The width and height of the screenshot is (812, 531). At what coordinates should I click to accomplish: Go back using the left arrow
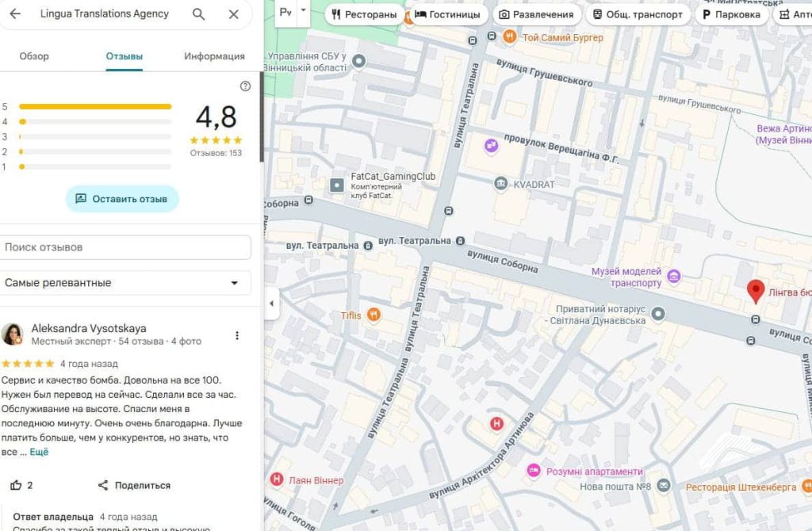tap(15, 14)
